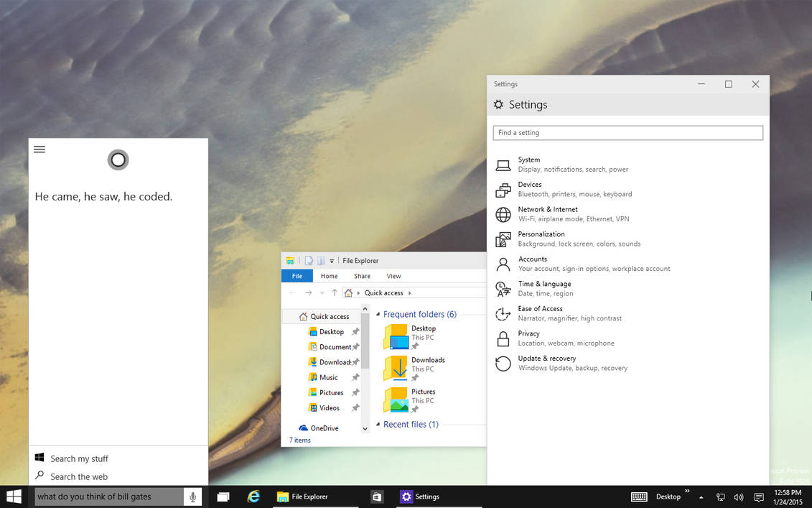Click the pin icon beside Music
This screenshot has width=812, height=508.
click(x=355, y=377)
